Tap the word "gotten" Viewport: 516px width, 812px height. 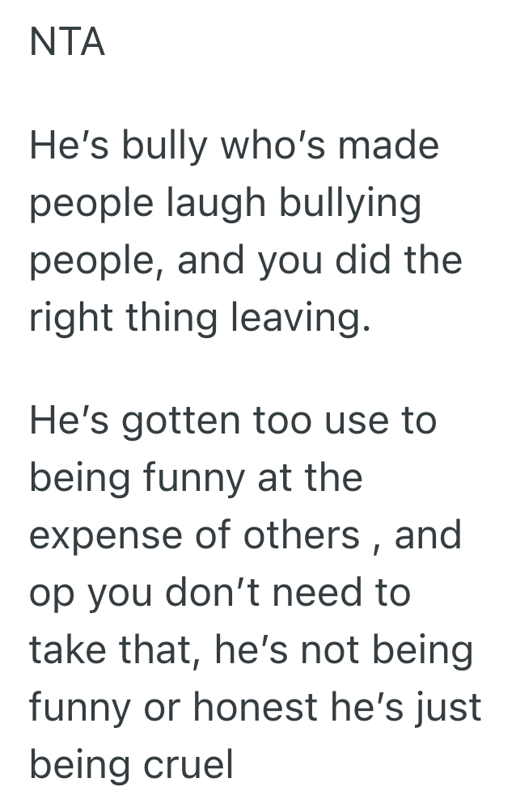(x=168, y=422)
